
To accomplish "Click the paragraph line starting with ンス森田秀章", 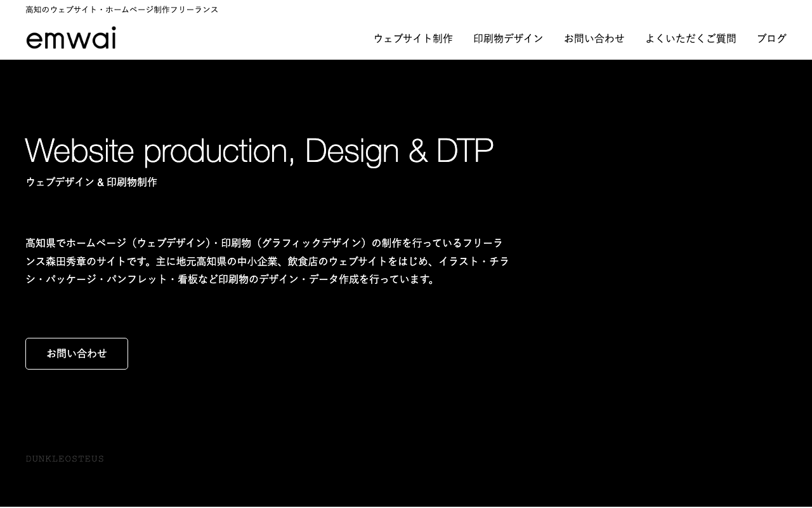I will (x=267, y=261).
